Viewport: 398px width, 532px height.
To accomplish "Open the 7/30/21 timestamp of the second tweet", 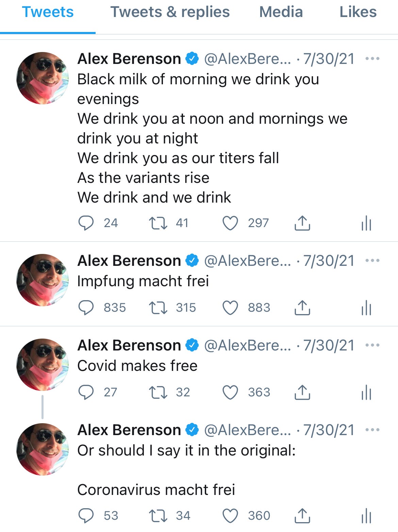I will pyautogui.click(x=329, y=260).
